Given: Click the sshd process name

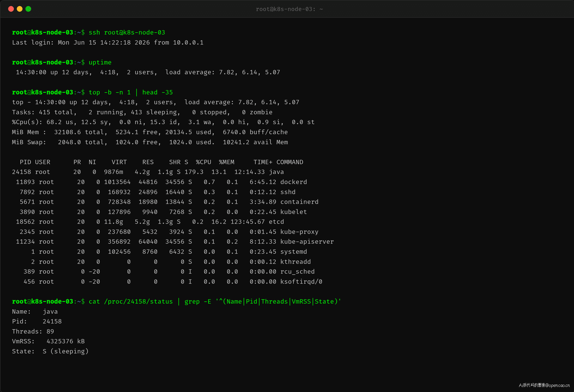Looking at the screenshot, I should pyautogui.click(x=288, y=192).
